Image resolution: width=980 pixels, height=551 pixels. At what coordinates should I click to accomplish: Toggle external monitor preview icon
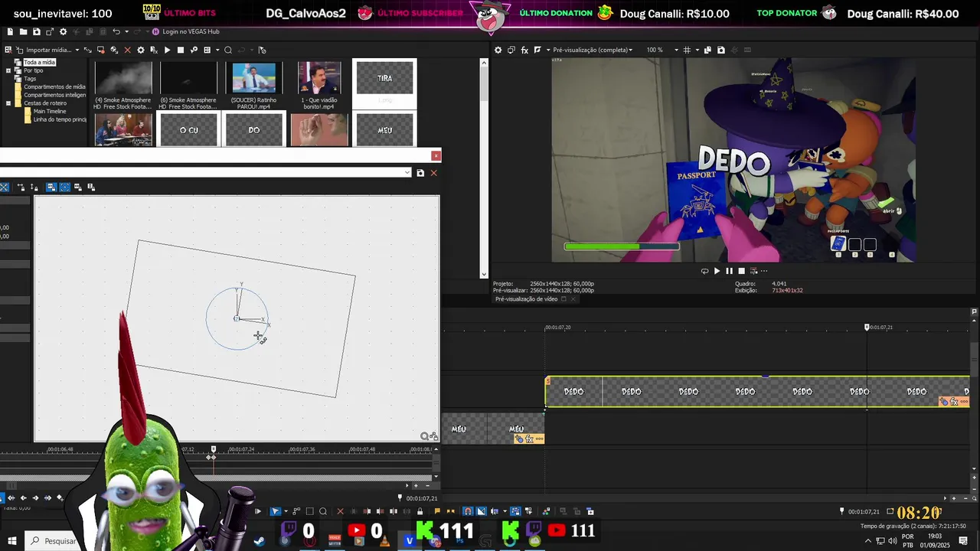point(511,50)
